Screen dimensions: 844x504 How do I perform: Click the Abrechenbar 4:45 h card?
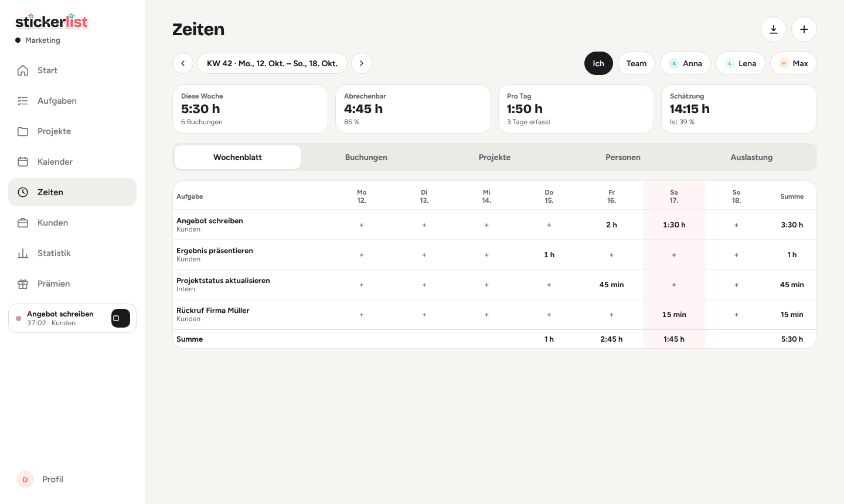413,109
